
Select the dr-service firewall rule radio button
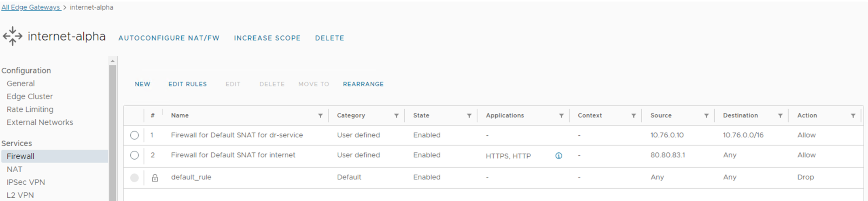134,135
